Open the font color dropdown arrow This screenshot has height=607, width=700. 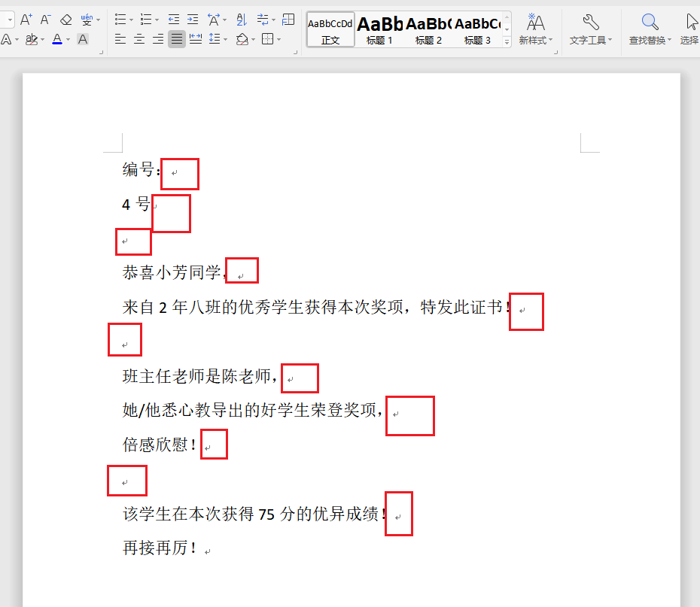tap(68, 39)
